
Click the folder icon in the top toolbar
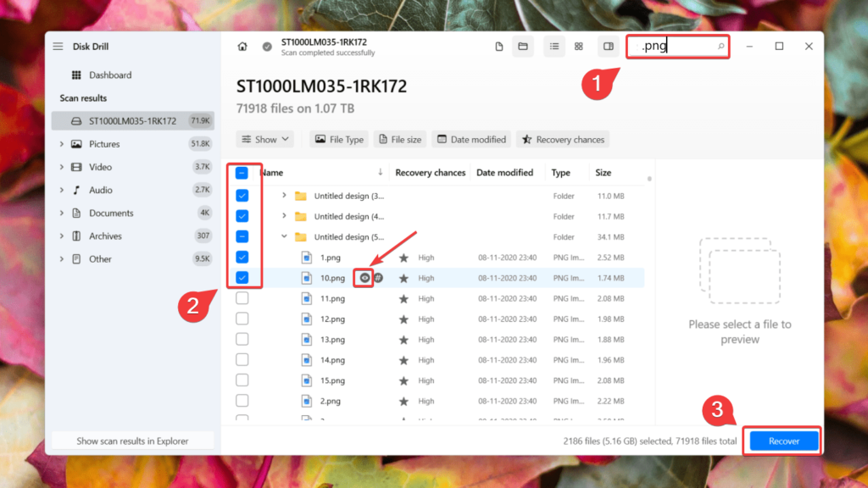point(522,47)
